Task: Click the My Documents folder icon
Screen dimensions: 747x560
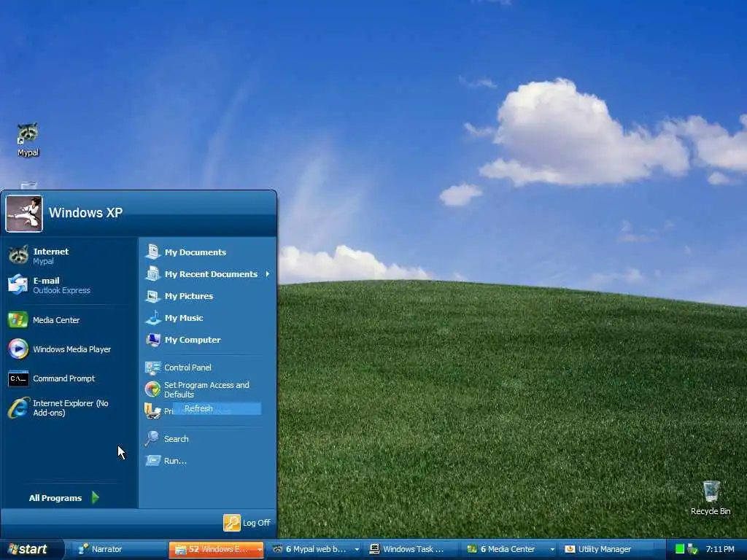Action: tap(153, 252)
